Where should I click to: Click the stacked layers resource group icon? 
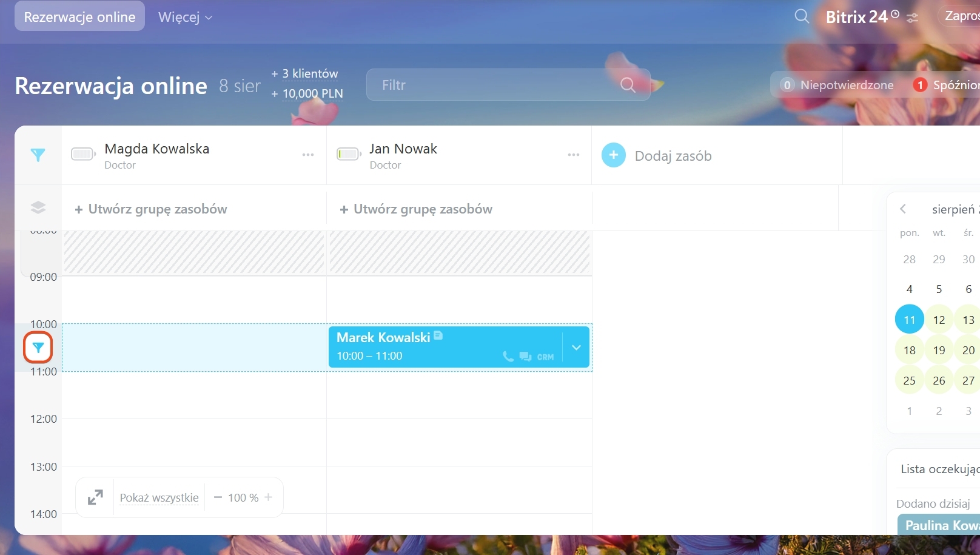38,207
